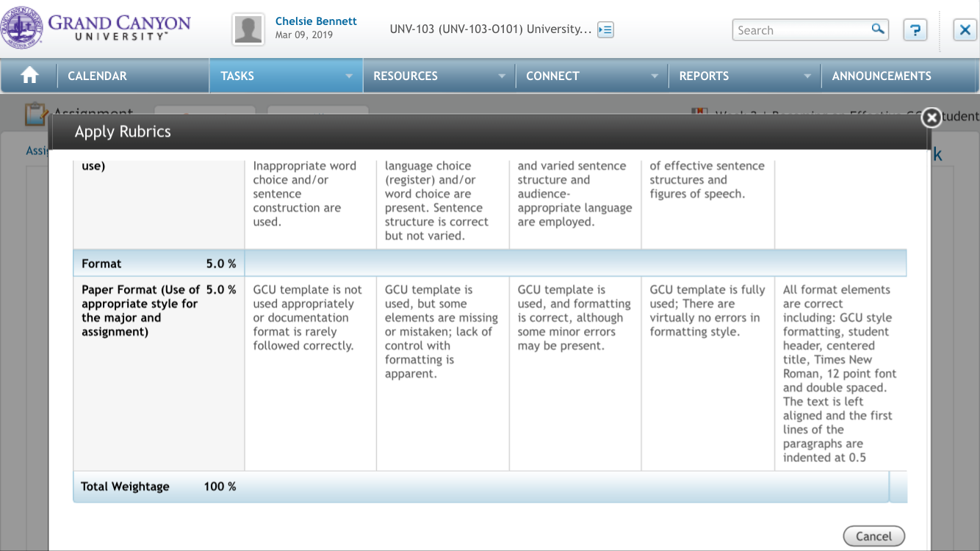The image size is (980, 551).
Task: Click the Home icon in navigation bar
Action: 29,76
